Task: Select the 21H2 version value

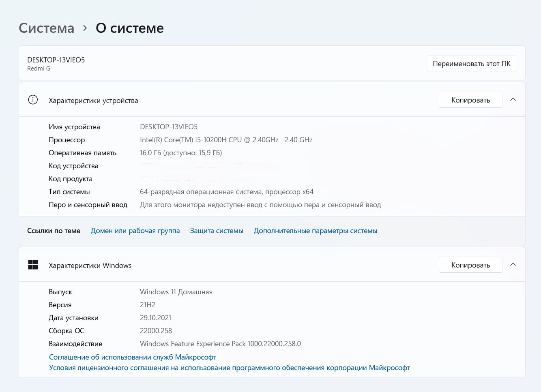Action: 148,305
